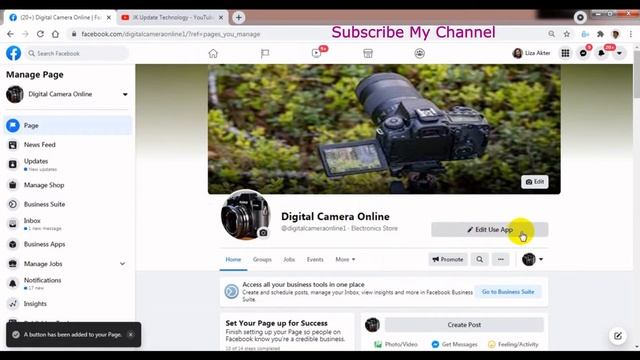
Task: Open the Marketplace storefront icon
Action: pyautogui.click(x=368, y=53)
